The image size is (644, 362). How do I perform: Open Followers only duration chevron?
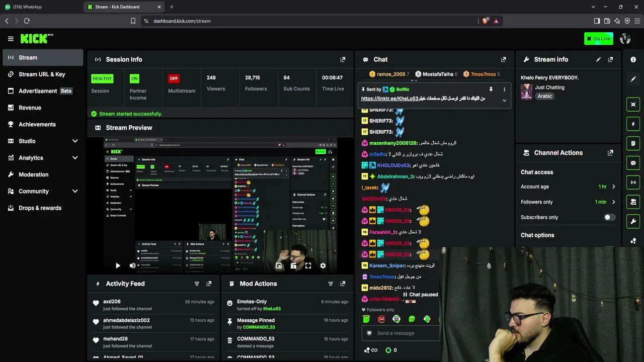coord(613,202)
